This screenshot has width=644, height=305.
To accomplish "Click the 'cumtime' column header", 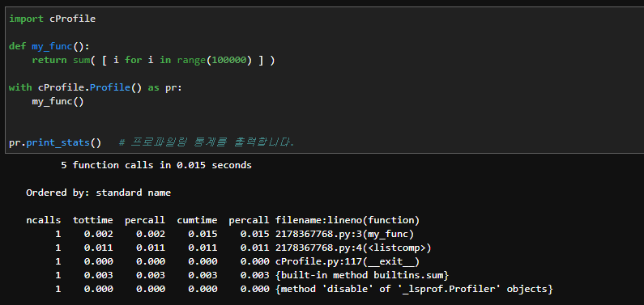I will coord(197,220).
